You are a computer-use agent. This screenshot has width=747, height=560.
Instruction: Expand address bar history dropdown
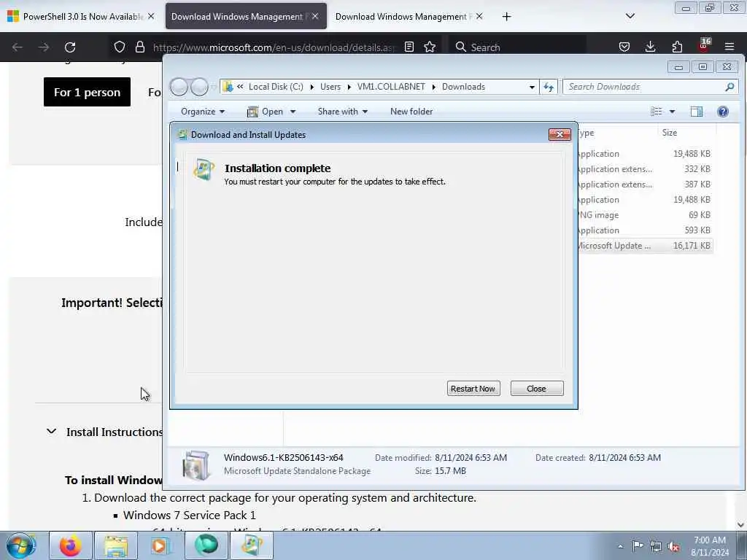532,87
